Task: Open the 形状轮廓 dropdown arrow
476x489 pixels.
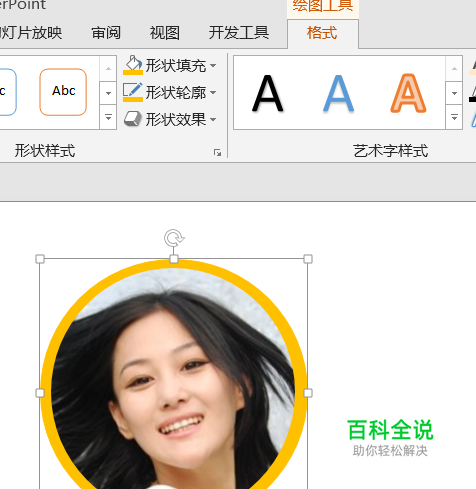Action: 213,92
